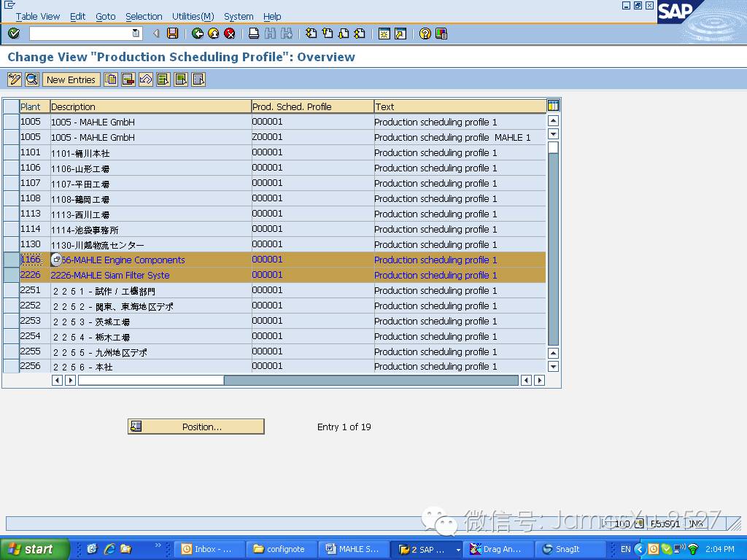
Task: Click the Undo Change icon
Action: pos(146,79)
